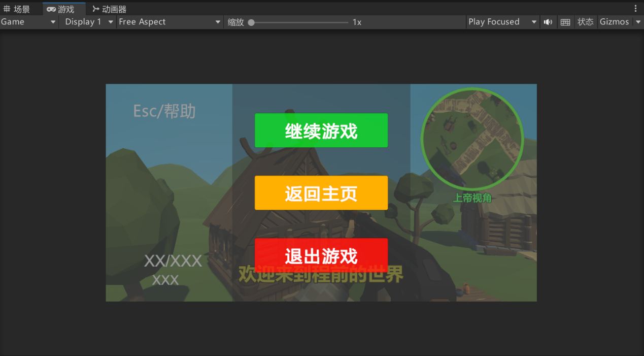Click the Esc/帮助 text in the game

click(164, 111)
